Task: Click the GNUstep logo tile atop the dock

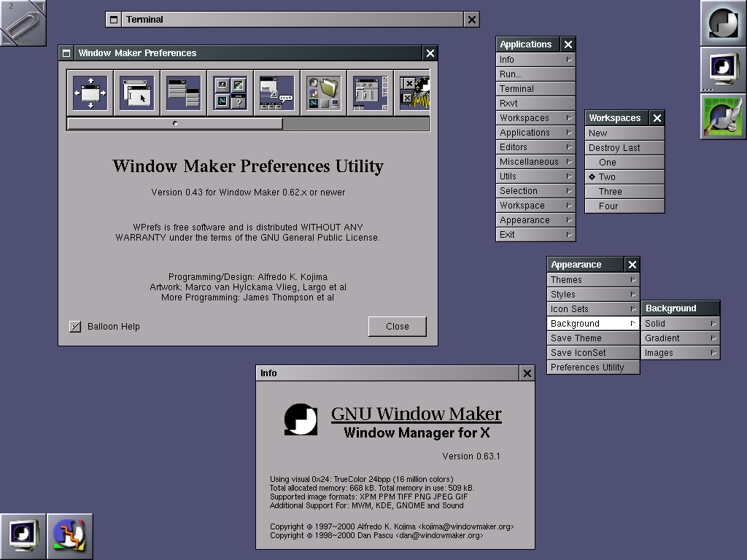Action: click(723, 23)
